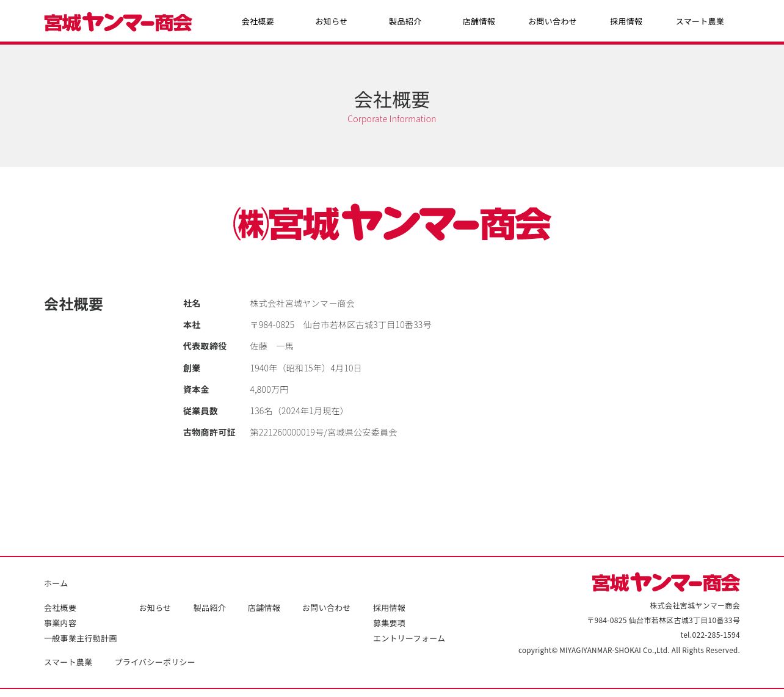Click the 会社概要 page title heading
Viewport: 784px width, 697px height.
pos(391,100)
